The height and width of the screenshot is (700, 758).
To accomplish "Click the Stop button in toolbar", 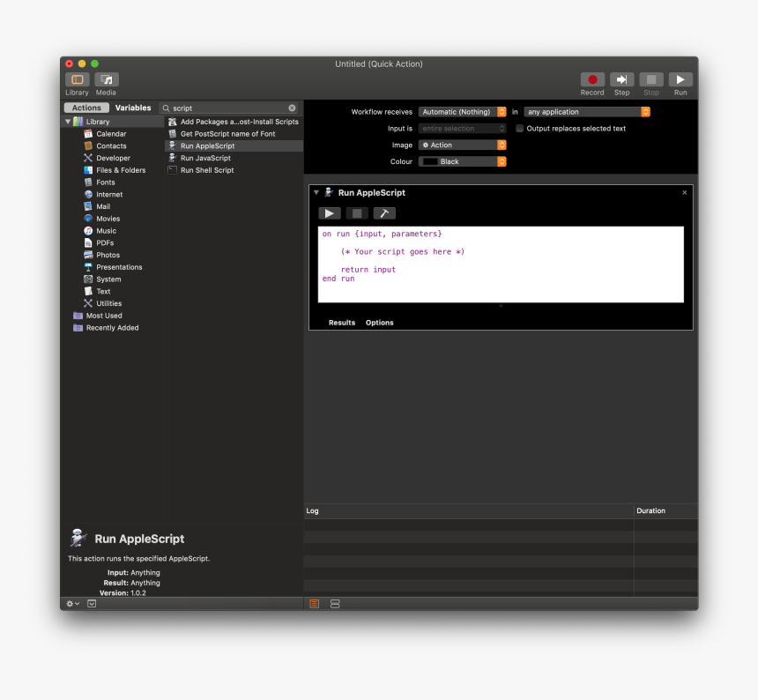I will (651, 79).
